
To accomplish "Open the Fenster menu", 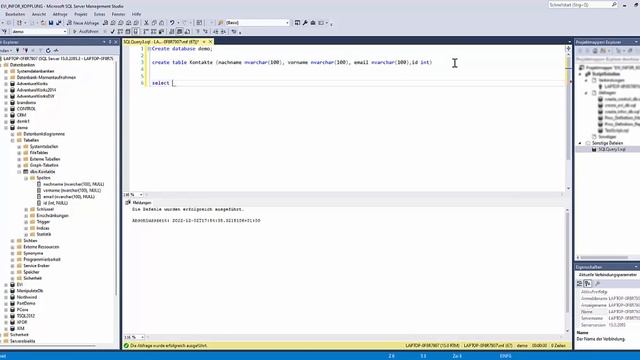I will coord(118,14).
